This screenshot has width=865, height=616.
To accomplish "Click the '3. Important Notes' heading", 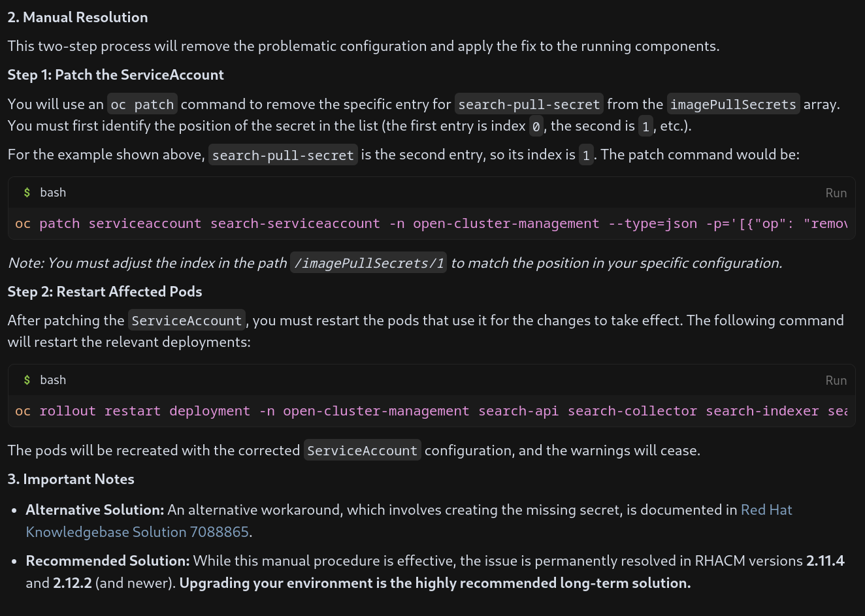I will pyautogui.click(x=71, y=479).
